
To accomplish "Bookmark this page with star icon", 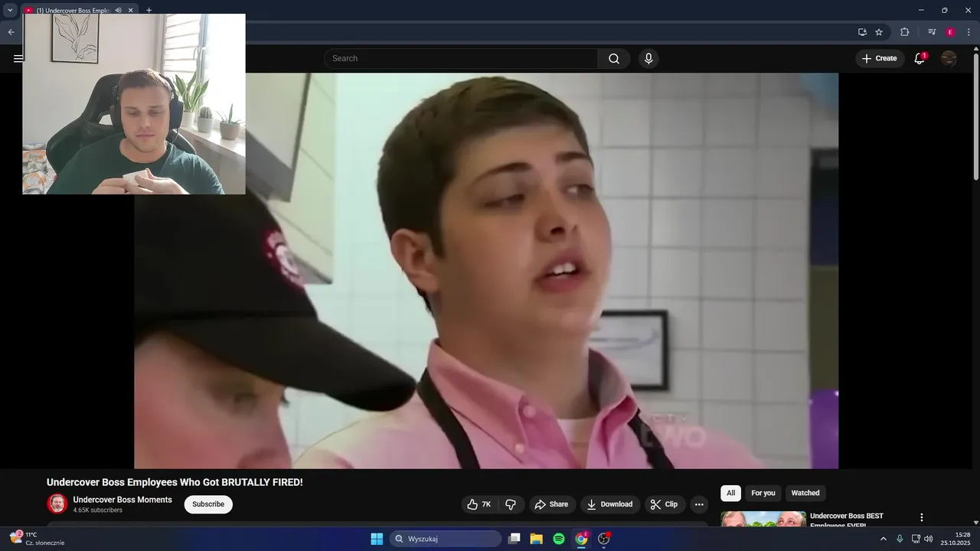I will click(879, 32).
